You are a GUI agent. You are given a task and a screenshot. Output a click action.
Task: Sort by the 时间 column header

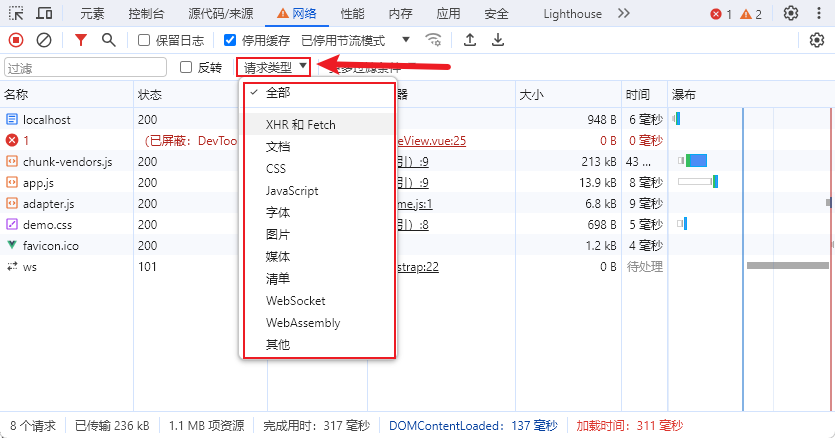[644, 95]
